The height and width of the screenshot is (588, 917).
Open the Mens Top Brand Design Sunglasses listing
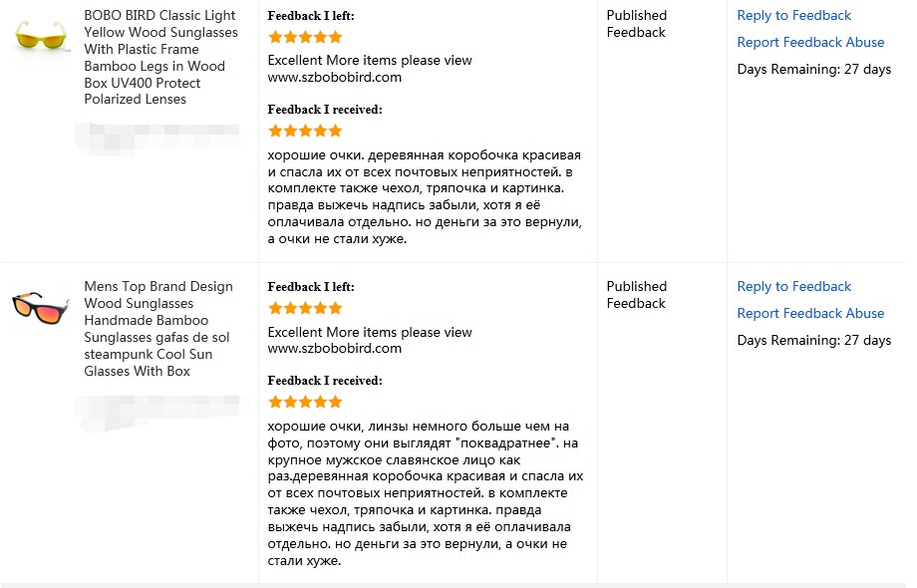[158, 328]
